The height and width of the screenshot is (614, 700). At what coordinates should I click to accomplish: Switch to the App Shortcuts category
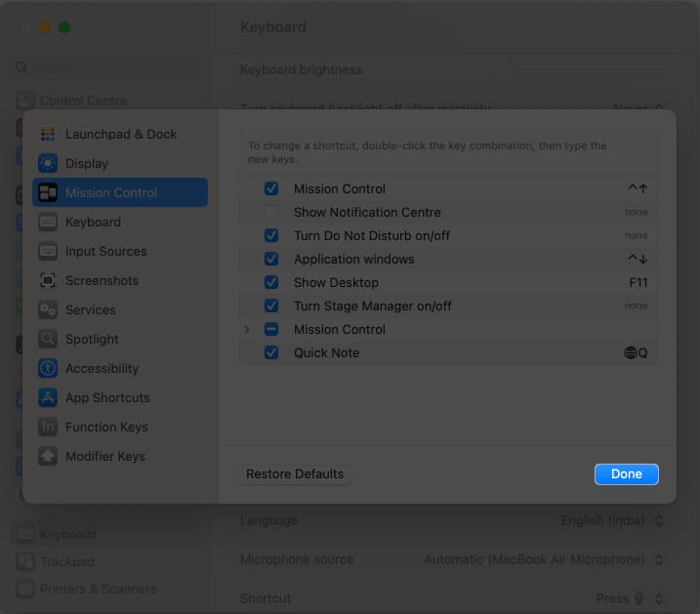point(120,397)
